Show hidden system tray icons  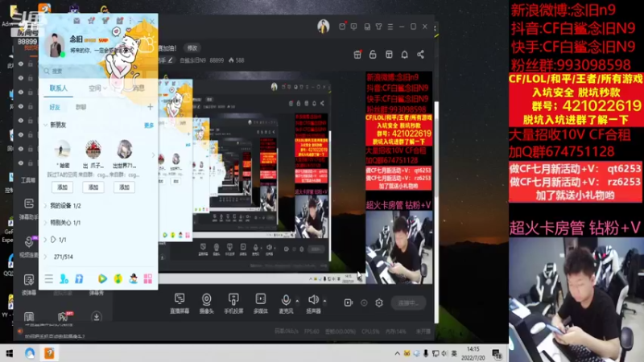click(397, 353)
